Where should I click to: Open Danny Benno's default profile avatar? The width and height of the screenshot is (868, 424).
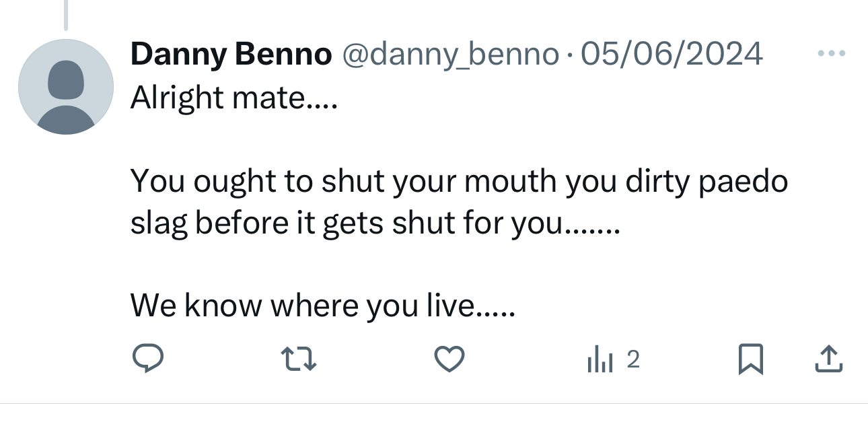tap(66, 87)
